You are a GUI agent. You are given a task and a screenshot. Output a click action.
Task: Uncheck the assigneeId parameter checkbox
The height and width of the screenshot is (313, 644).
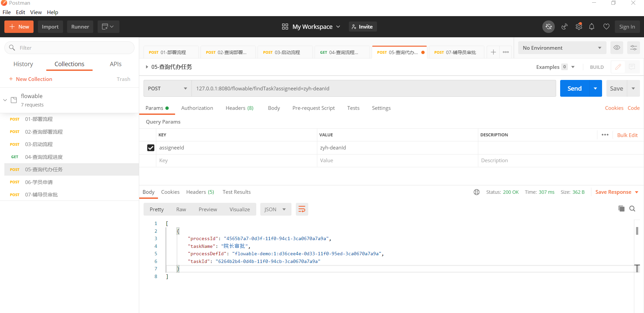(x=151, y=148)
